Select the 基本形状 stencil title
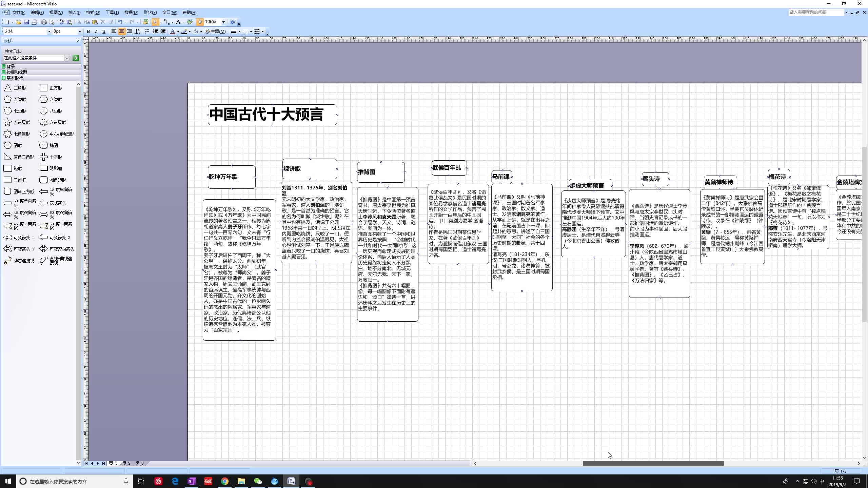The image size is (868, 488). (41, 78)
